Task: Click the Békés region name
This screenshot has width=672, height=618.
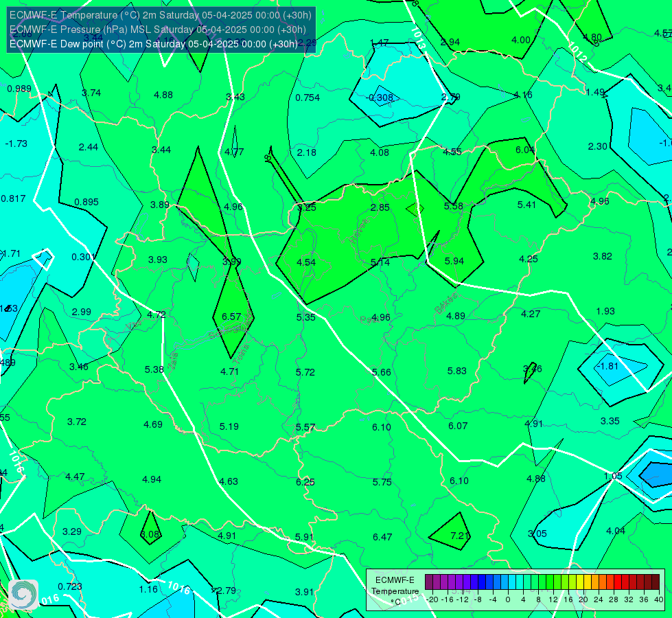Action: click(446, 304)
